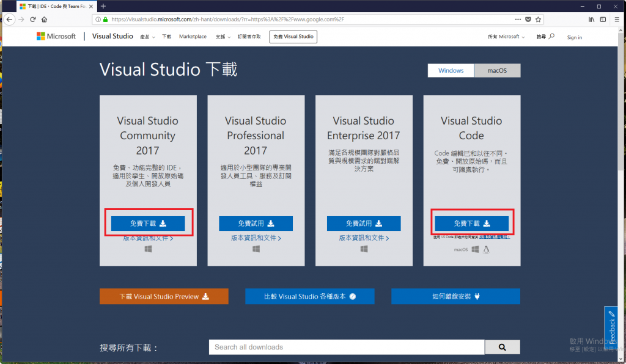The height and width of the screenshot is (364, 626).
Task: Click 如何離線安裝 button
Action: (x=455, y=296)
